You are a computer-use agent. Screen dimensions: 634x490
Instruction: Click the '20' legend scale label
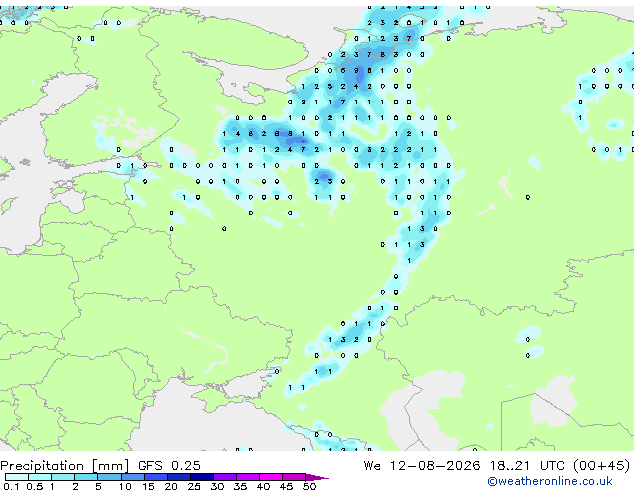[171, 486]
